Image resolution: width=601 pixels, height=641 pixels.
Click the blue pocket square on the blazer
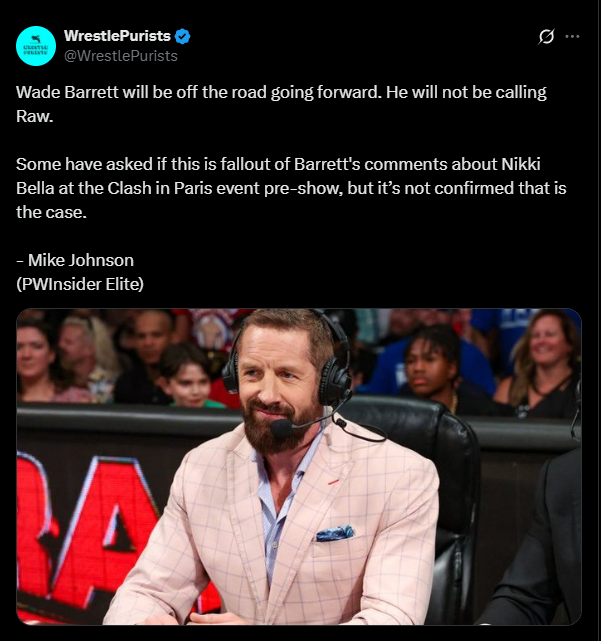click(335, 533)
